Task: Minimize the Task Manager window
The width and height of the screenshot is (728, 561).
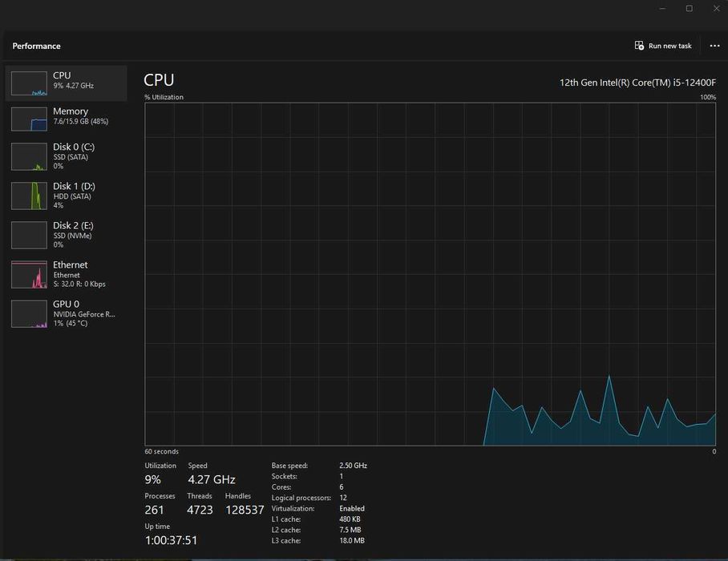Action: tap(662, 8)
